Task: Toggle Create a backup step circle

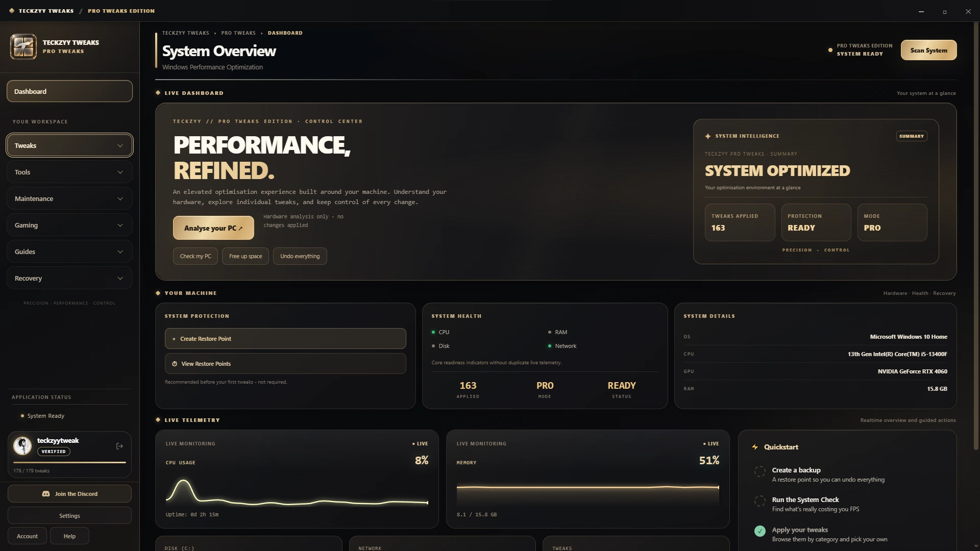Action: click(x=760, y=471)
